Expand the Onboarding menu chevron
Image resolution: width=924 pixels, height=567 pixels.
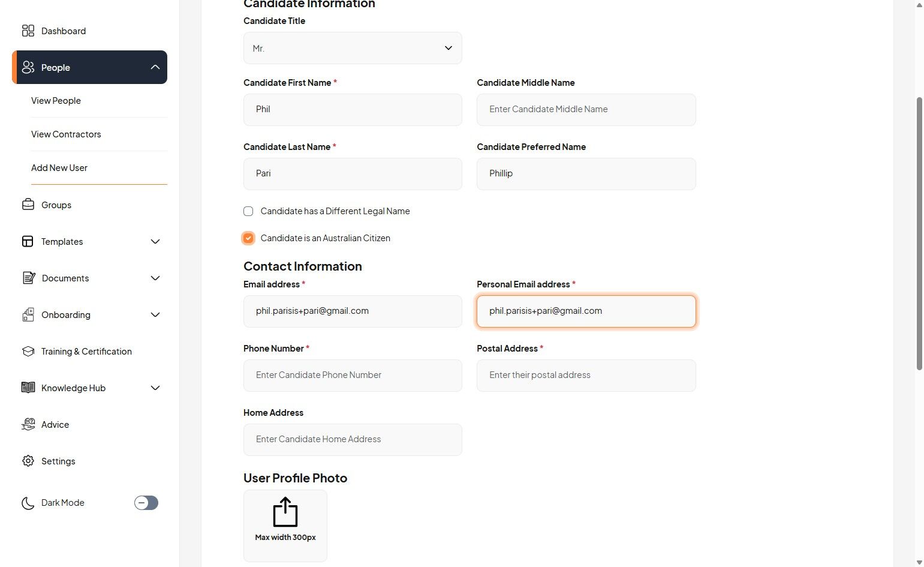155,314
